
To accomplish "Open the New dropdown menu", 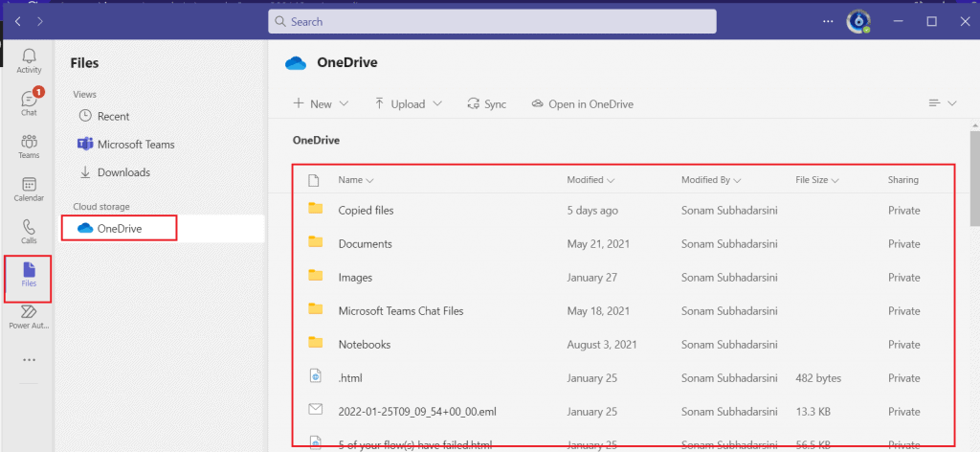I will pyautogui.click(x=321, y=103).
